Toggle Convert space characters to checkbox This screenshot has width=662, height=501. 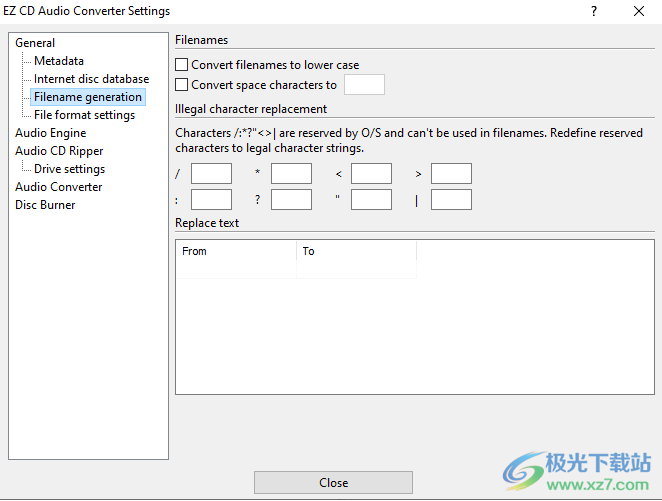[x=182, y=85]
